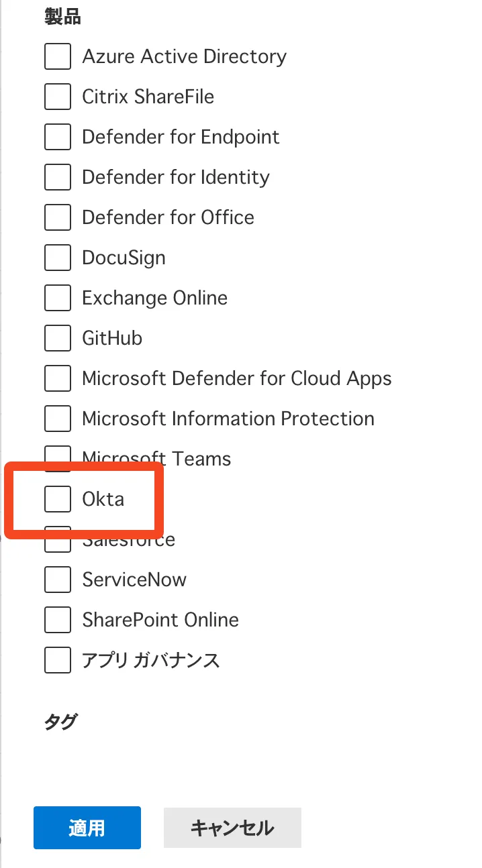
Task: Enable the アプリ ガバナンス checkbox
Action: coord(58,660)
